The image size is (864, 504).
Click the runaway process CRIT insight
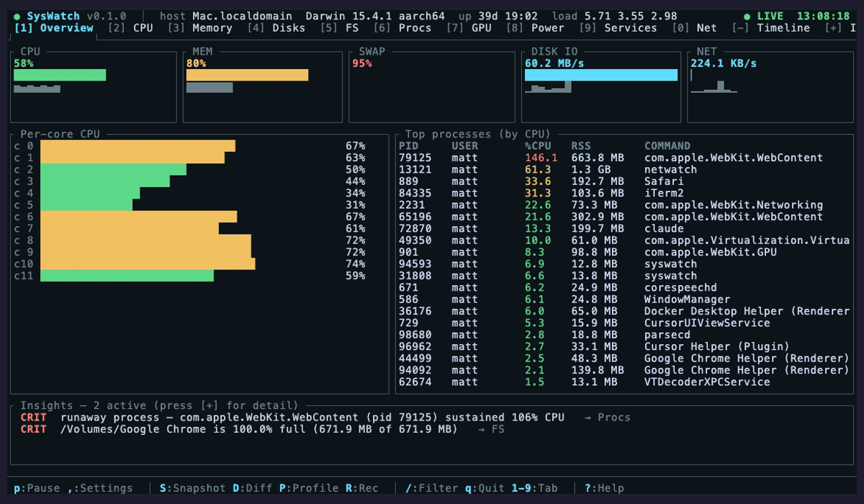[325, 418]
